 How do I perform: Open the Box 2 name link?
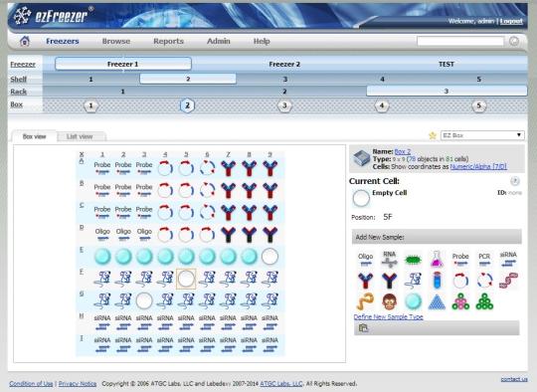point(403,151)
